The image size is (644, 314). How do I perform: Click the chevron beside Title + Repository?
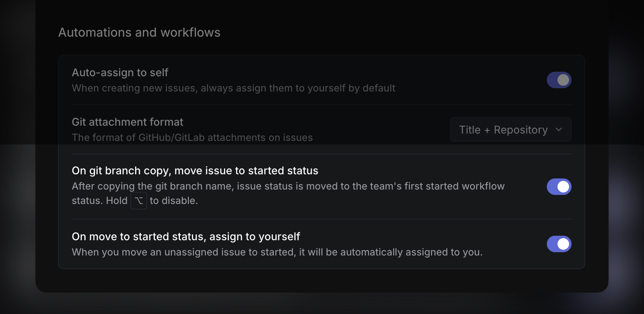[x=559, y=129]
